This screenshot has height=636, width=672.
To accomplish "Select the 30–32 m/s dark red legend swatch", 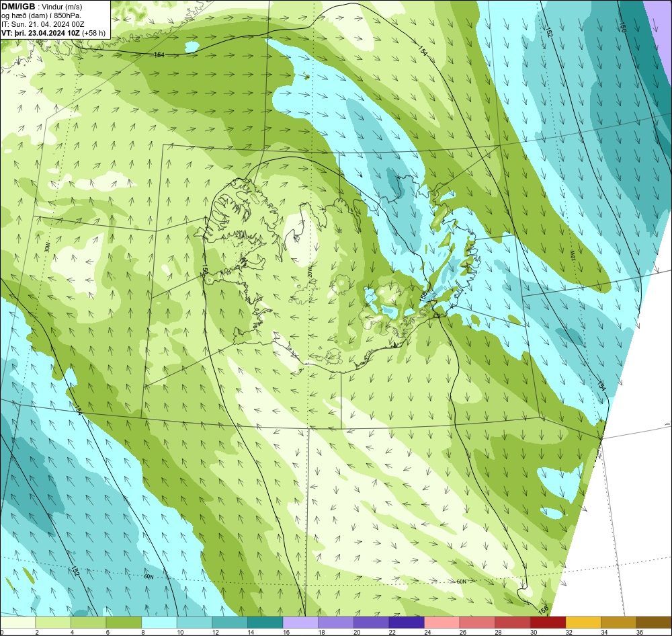I will pyautogui.click(x=548, y=623).
